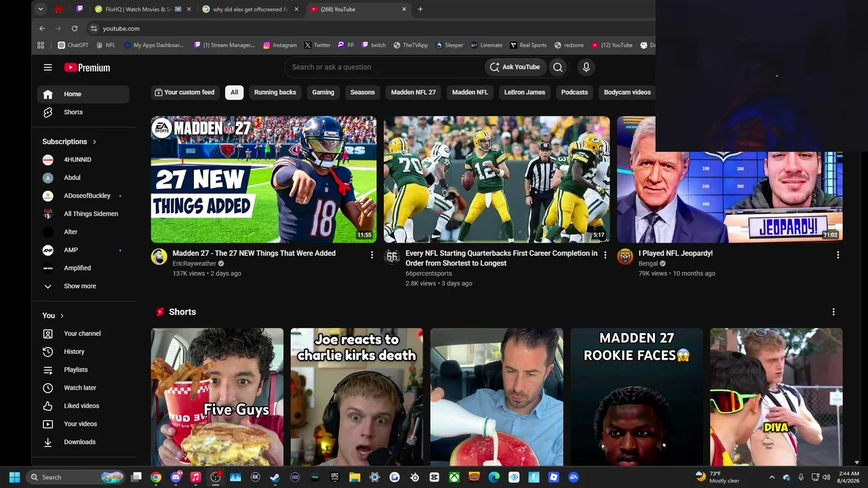868x488 pixels.
Task: Open the AMP subscription channel
Action: click(x=83, y=250)
